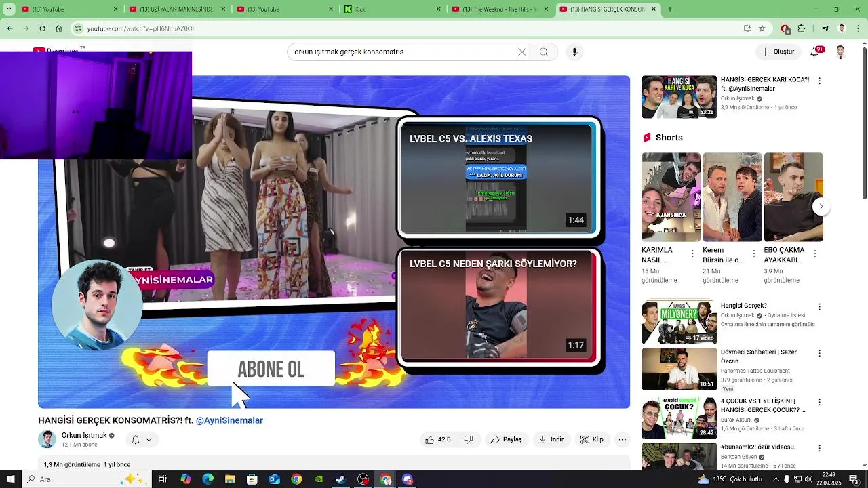Screen dimensions: 868x488
Task: Open the Chrome three-dot menu
Action: (858, 28)
